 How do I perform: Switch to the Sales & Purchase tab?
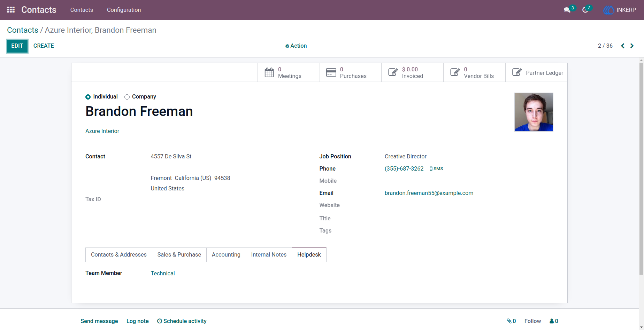(x=179, y=254)
